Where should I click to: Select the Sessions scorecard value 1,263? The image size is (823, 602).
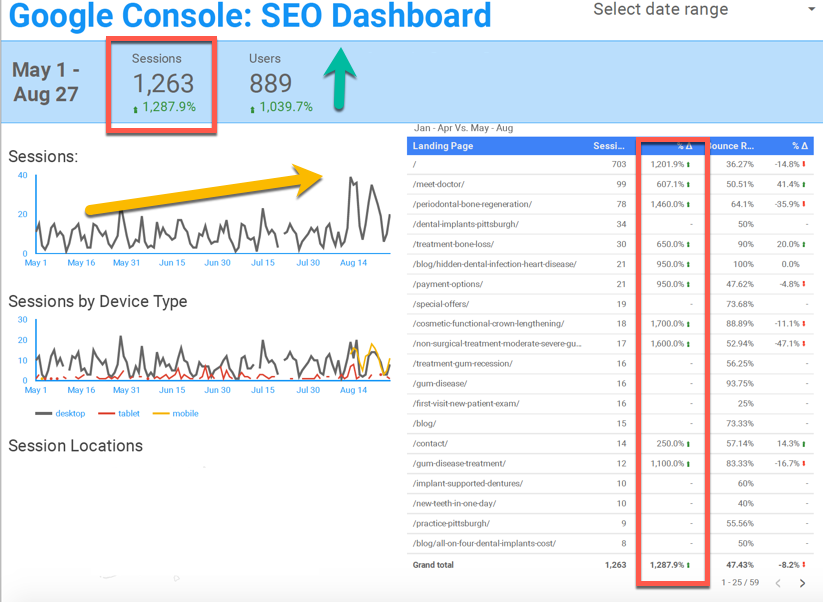[x=163, y=83]
